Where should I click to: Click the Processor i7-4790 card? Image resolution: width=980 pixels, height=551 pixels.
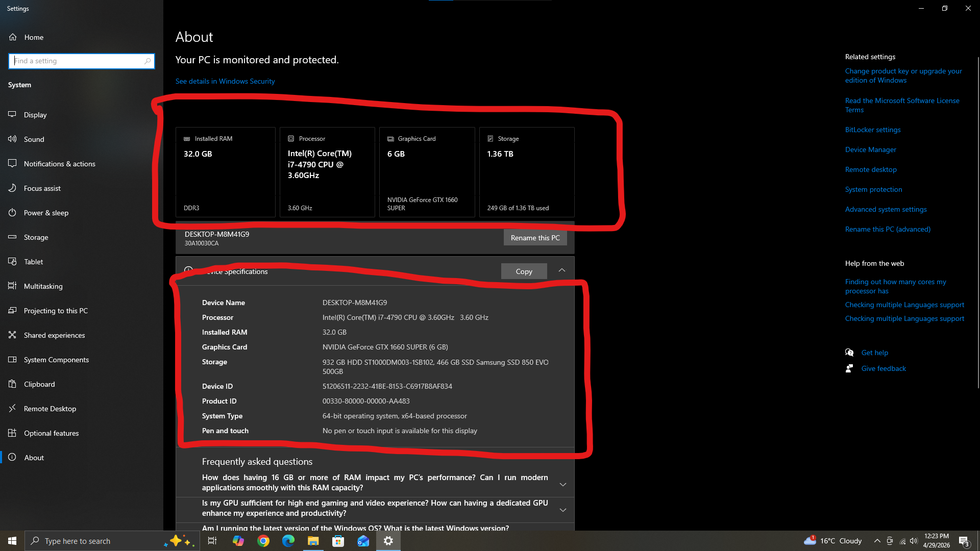327,172
